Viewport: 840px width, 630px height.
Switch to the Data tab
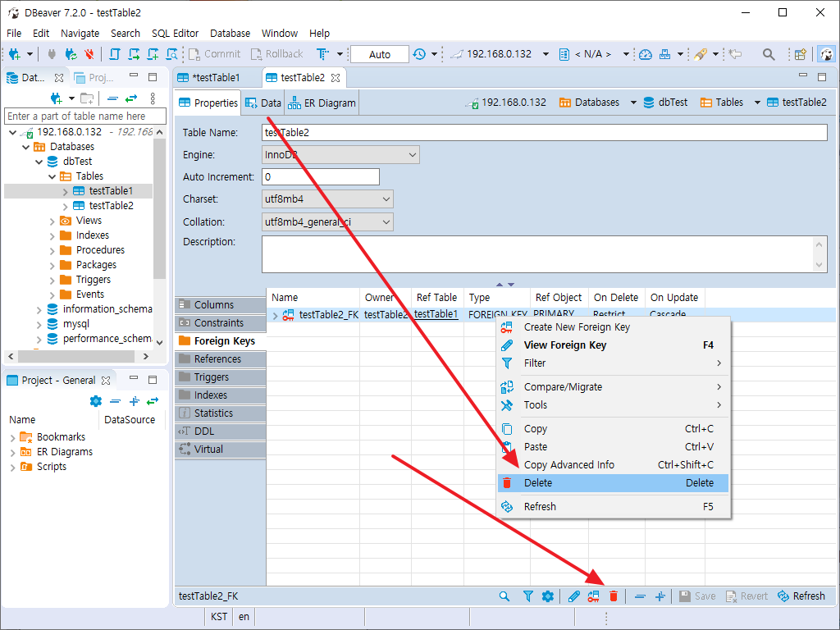point(263,103)
